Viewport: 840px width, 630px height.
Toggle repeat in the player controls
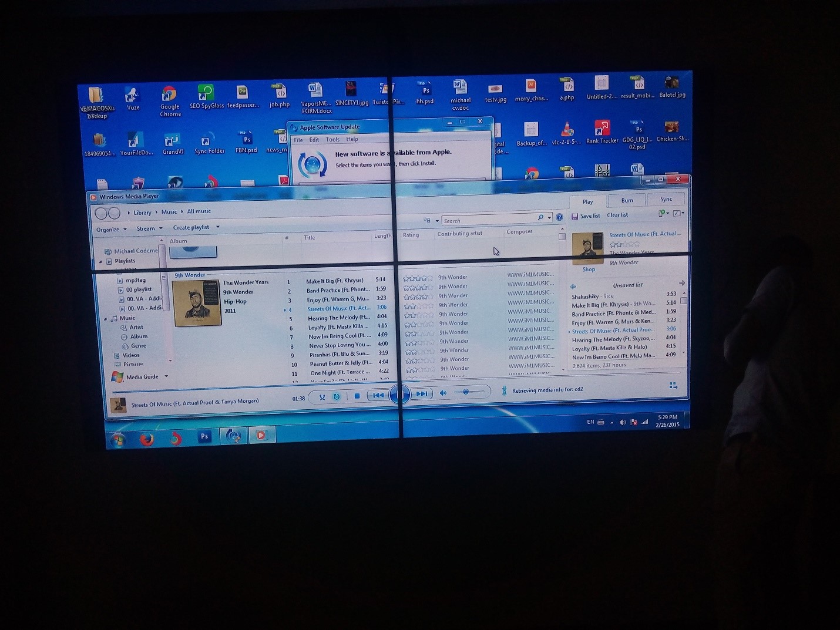337,397
